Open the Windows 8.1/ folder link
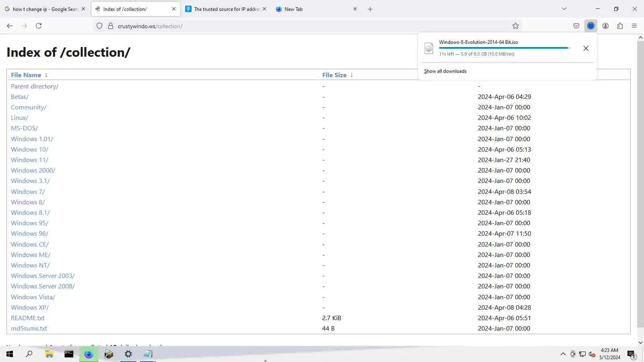 click(x=30, y=212)
